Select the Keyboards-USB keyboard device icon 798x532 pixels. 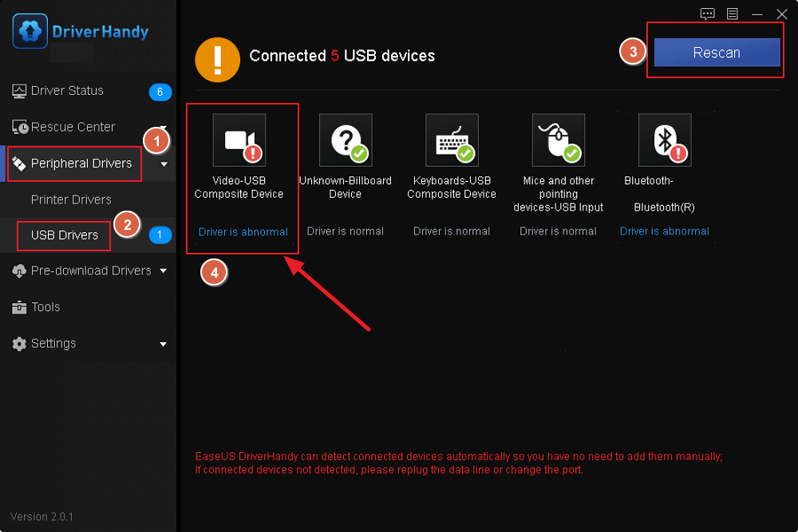click(452, 140)
